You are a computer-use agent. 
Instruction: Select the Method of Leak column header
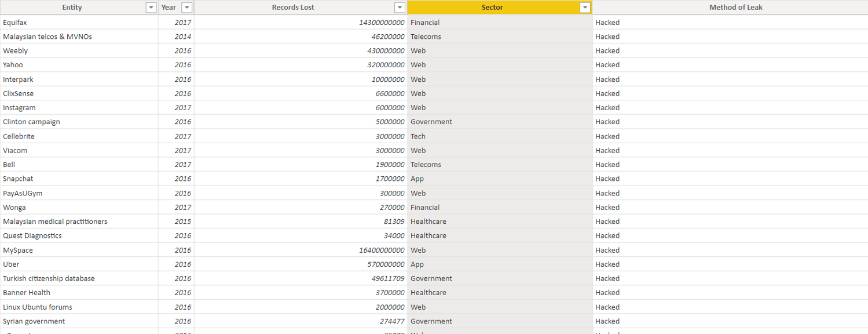pyautogui.click(x=735, y=7)
